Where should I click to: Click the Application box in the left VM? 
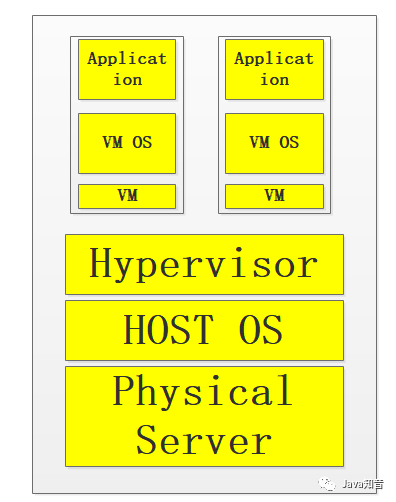(x=127, y=69)
